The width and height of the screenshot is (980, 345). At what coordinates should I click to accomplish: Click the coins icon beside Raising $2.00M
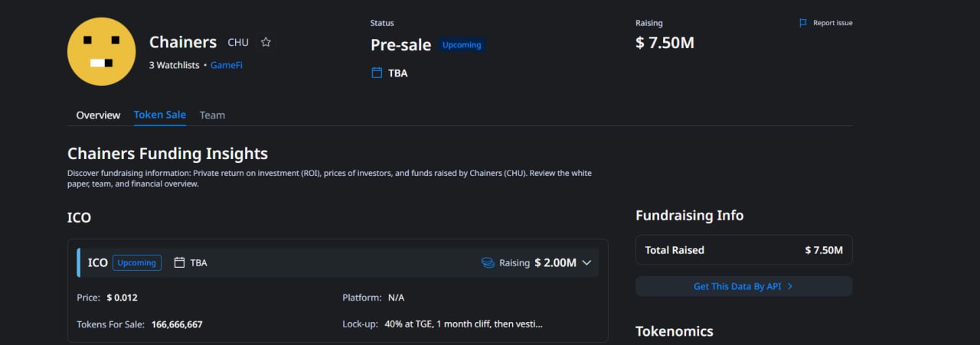(x=488, y=262)
